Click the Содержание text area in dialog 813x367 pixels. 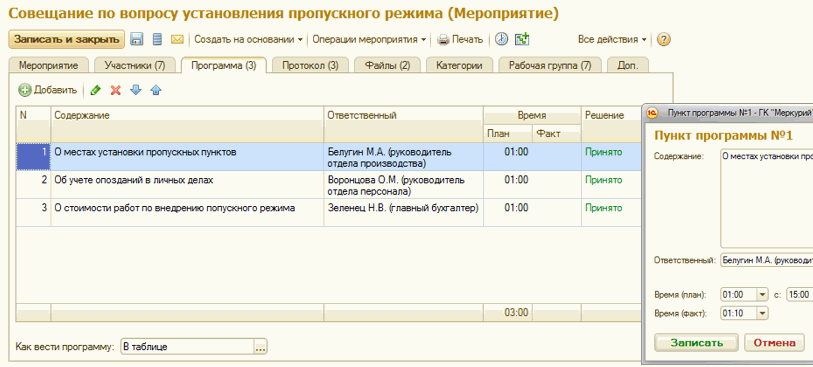pos(766,199)
